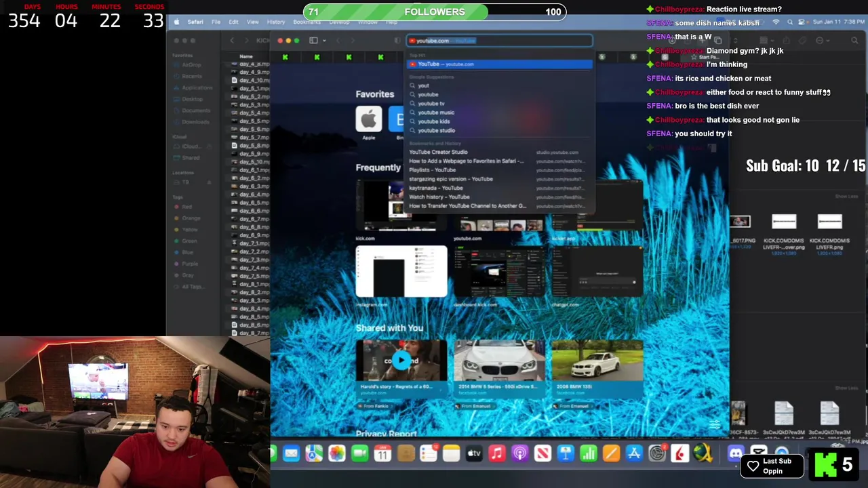Image resolution: width=868 pixels, height=488 pixels.
Task: Select Documents in the Finder sidebar
Action: (195, 110)
